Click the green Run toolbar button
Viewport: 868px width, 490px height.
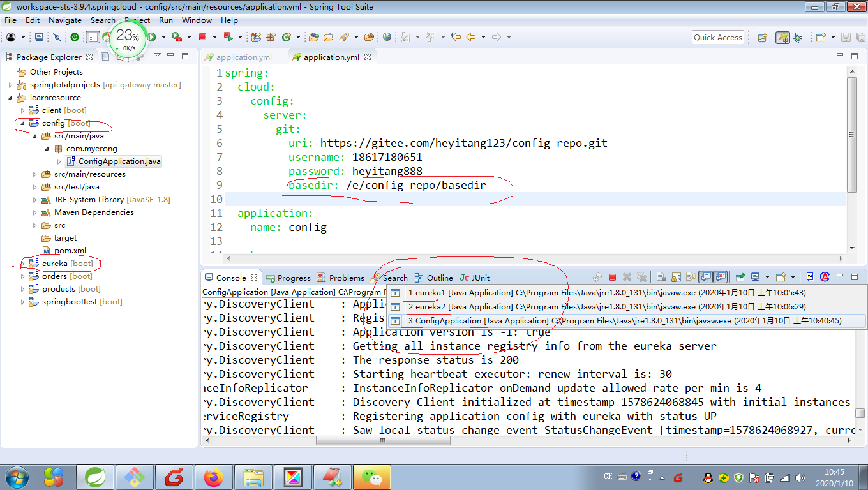152,37
